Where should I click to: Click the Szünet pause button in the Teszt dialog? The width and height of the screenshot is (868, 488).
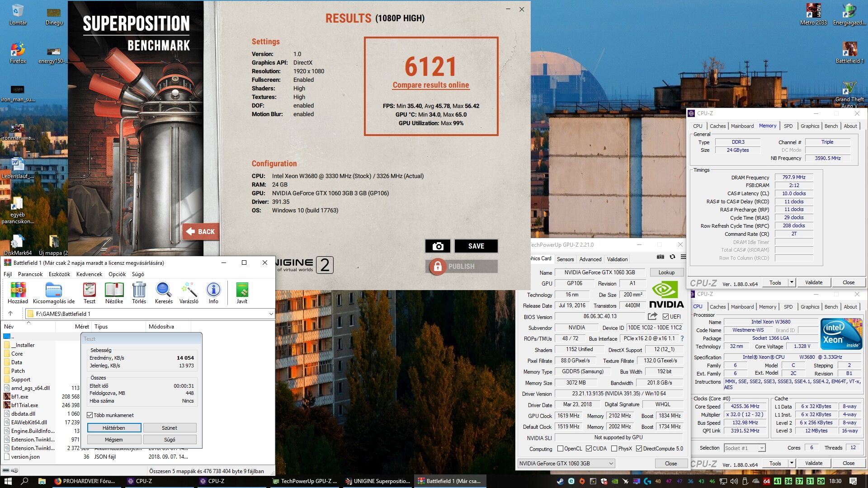tap(170, 428)
